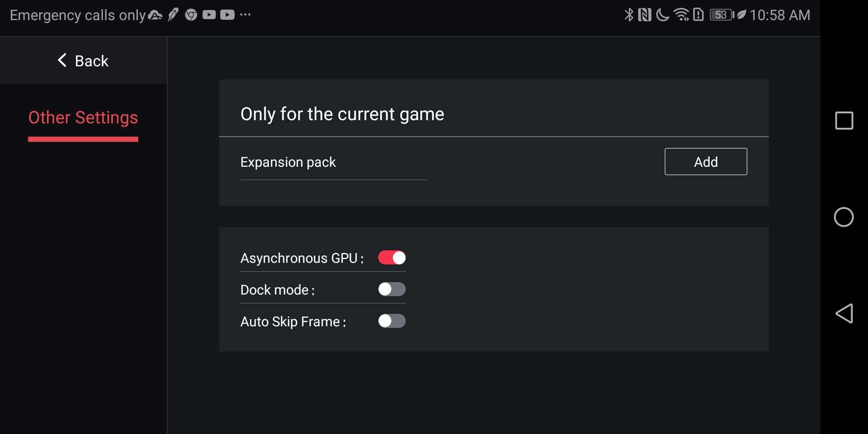The width and height of the screenshot is (868, 434).
Task: Tap the Android home circle button
Action: [x=844, y=217]
